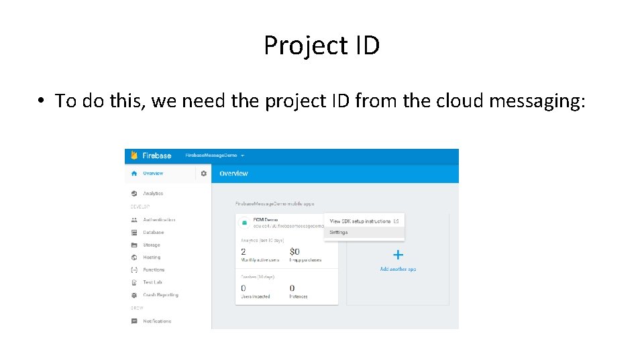Click the DEVELOP section label
Viewport: 644px width, 362px height.
(140, 206)
